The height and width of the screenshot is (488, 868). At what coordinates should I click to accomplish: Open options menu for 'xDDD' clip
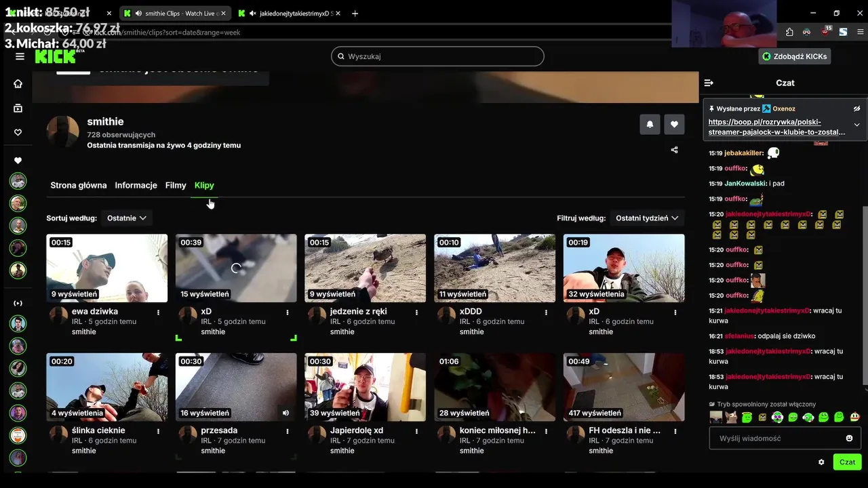point(546,312)
